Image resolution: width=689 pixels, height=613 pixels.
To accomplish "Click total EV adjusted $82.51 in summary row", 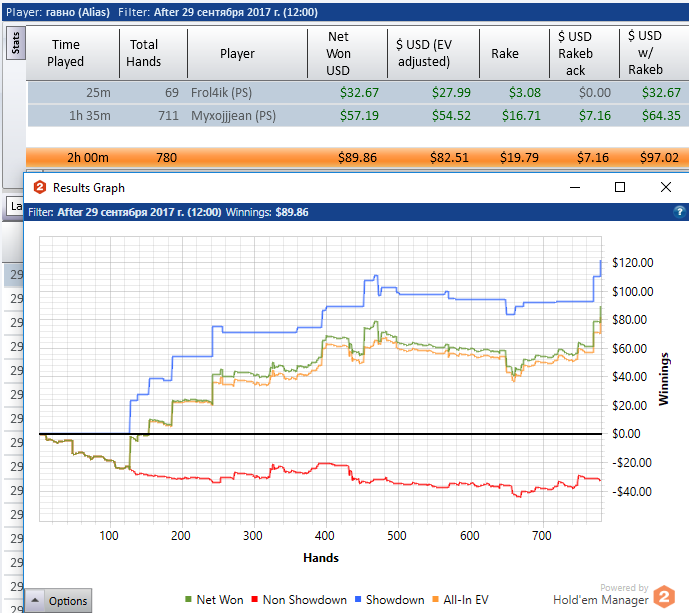I will coord(449,157).
